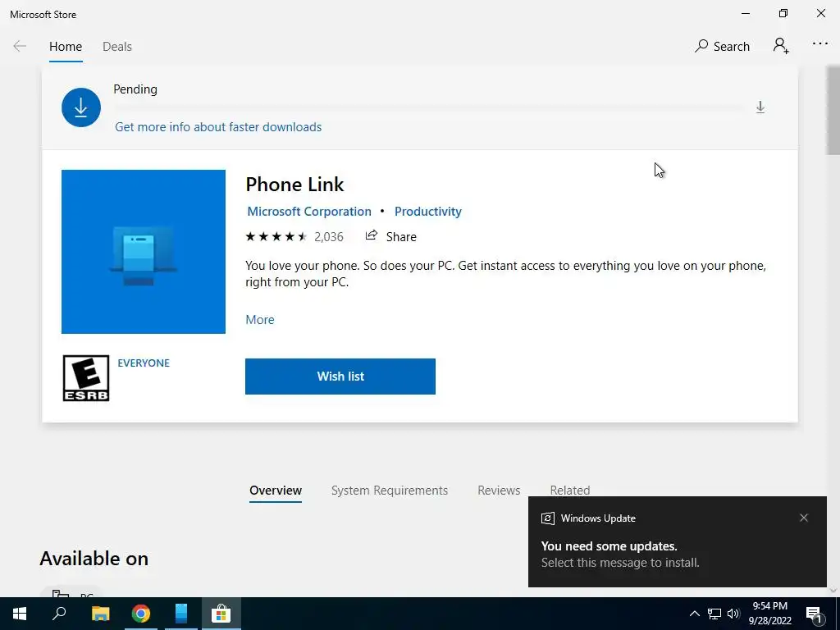Click the Pending download progress bar
This screenshot has width=840, height=630.
tap(428, 108)
